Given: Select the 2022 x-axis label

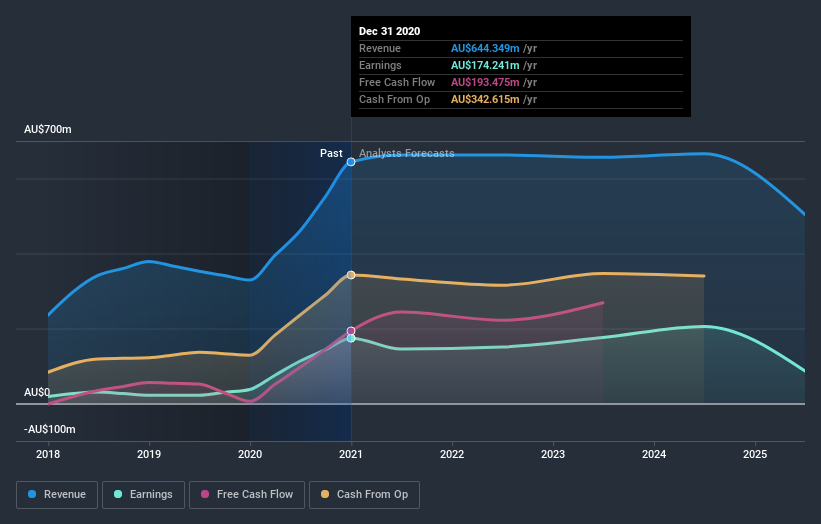Looking at the screenshot, I should click(x=452, y=454).
